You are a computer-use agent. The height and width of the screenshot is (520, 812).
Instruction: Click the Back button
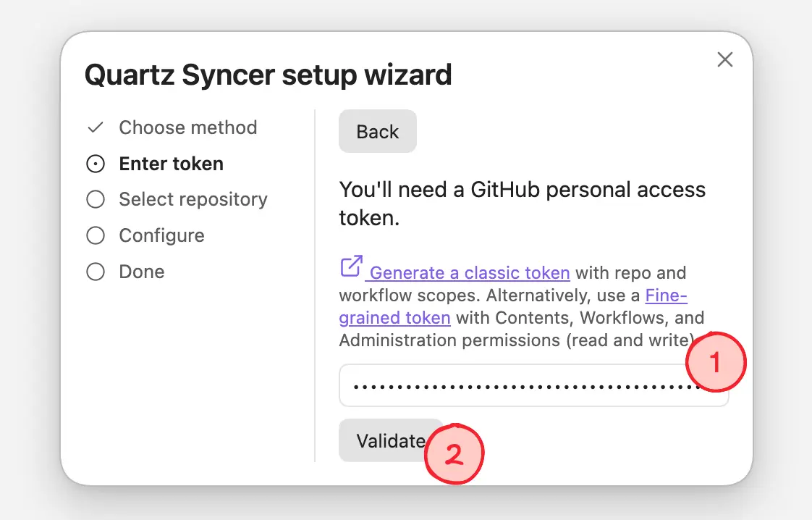click(x=378, y=131)
